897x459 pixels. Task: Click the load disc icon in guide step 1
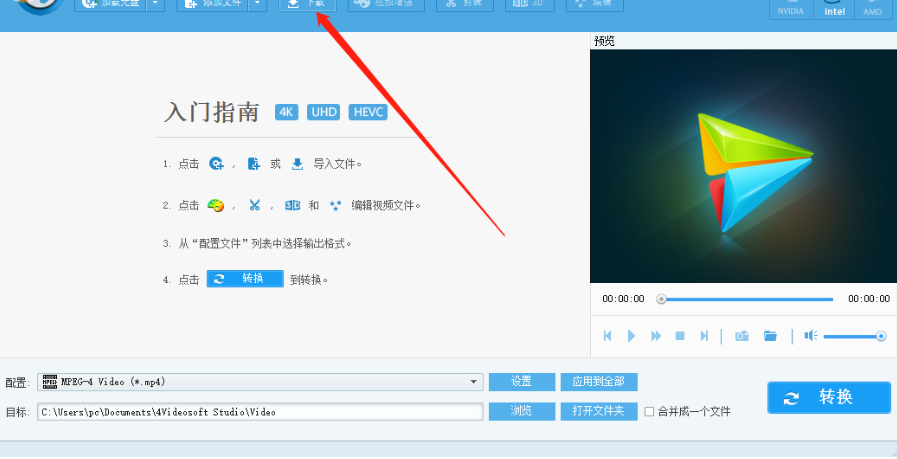click(x=216, y=164)
